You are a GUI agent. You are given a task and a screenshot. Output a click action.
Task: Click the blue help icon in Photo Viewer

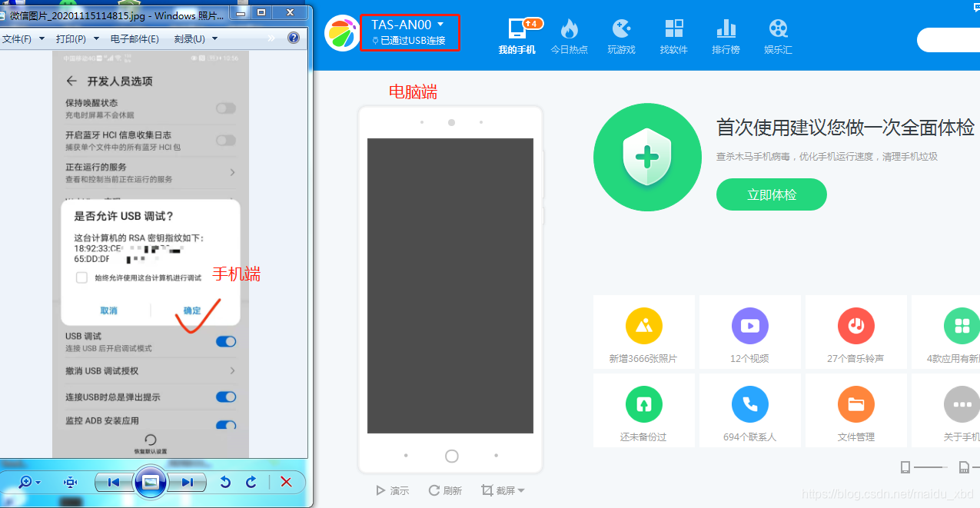pyautogui.click(x=294, y=38)
